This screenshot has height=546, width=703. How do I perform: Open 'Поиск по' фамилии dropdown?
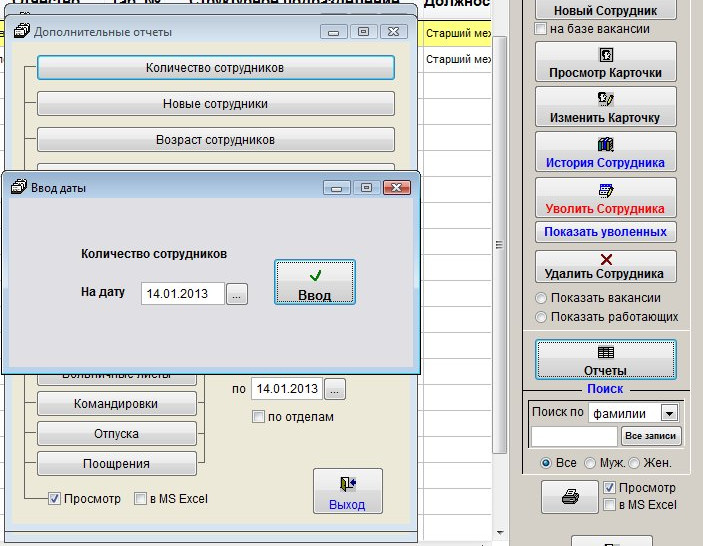tap(669, 413)
